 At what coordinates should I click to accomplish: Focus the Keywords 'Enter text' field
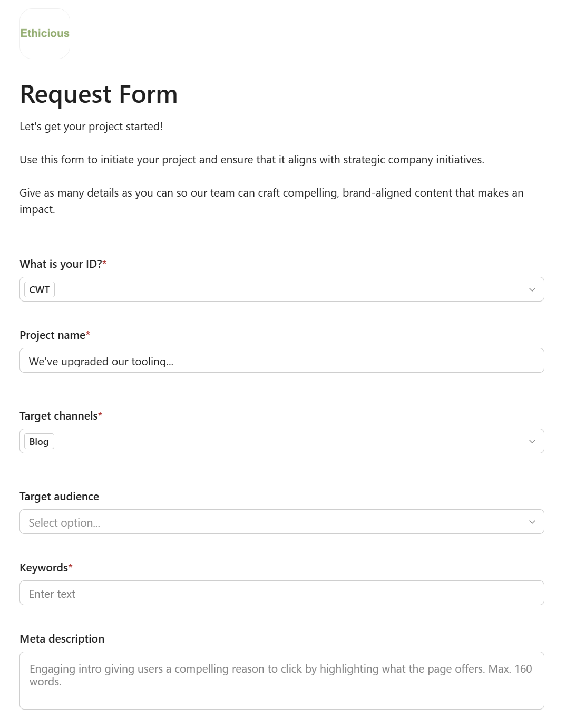click(x=282, y=593)
